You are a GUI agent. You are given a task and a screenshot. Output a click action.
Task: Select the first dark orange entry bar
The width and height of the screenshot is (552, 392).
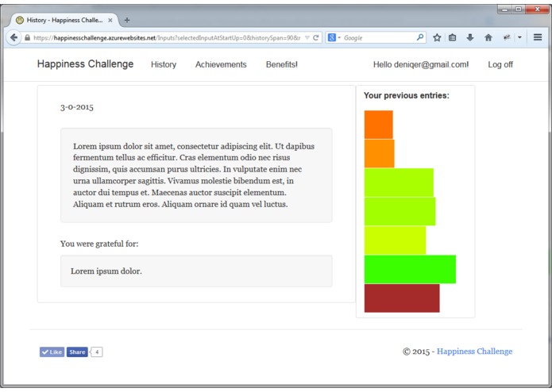tap(378, 125)
